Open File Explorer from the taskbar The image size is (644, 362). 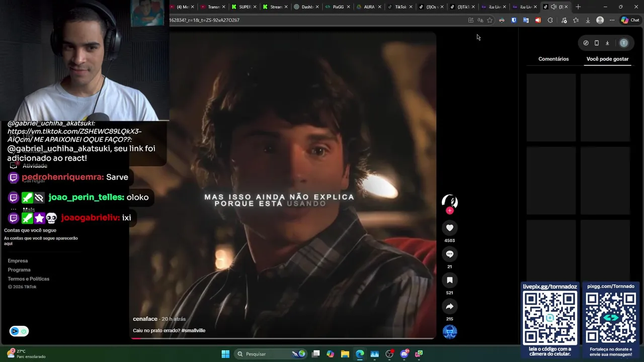tap(345, 354)
